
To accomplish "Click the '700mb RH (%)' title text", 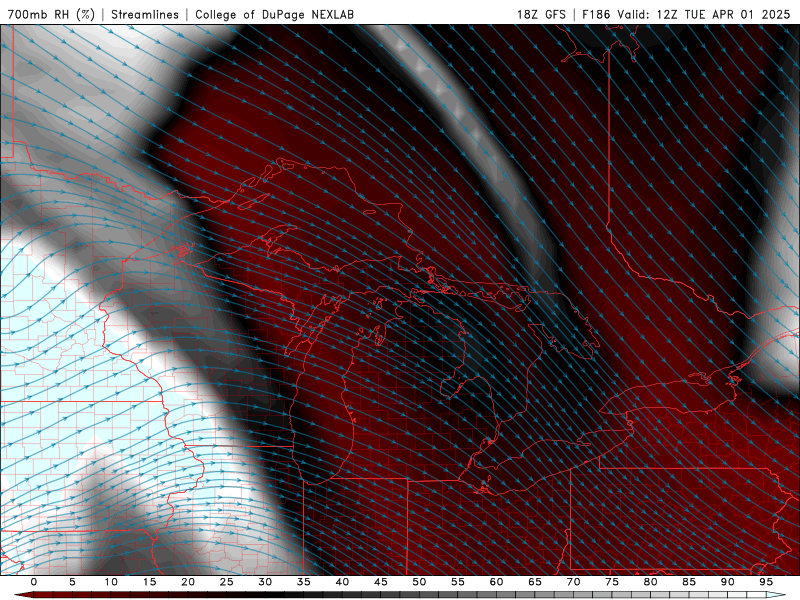I will tap(51, 14).
